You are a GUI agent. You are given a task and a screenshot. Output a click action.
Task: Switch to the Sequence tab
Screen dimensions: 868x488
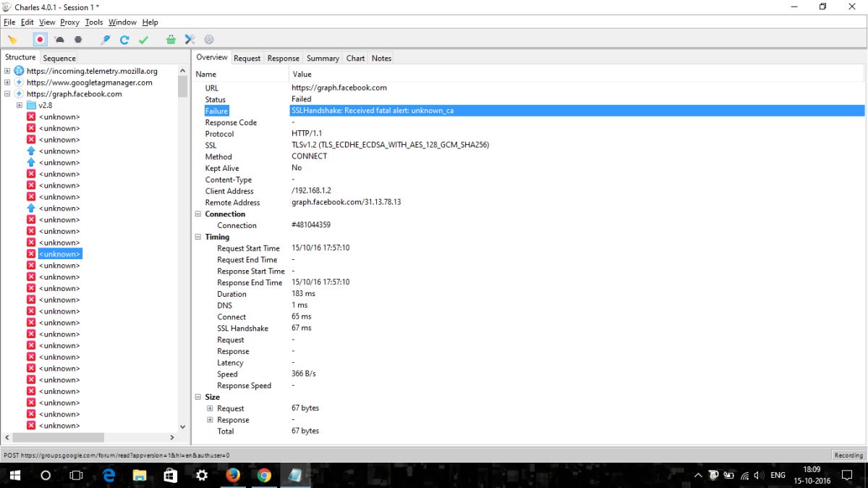pyautogui.click(x=59, y=58)
